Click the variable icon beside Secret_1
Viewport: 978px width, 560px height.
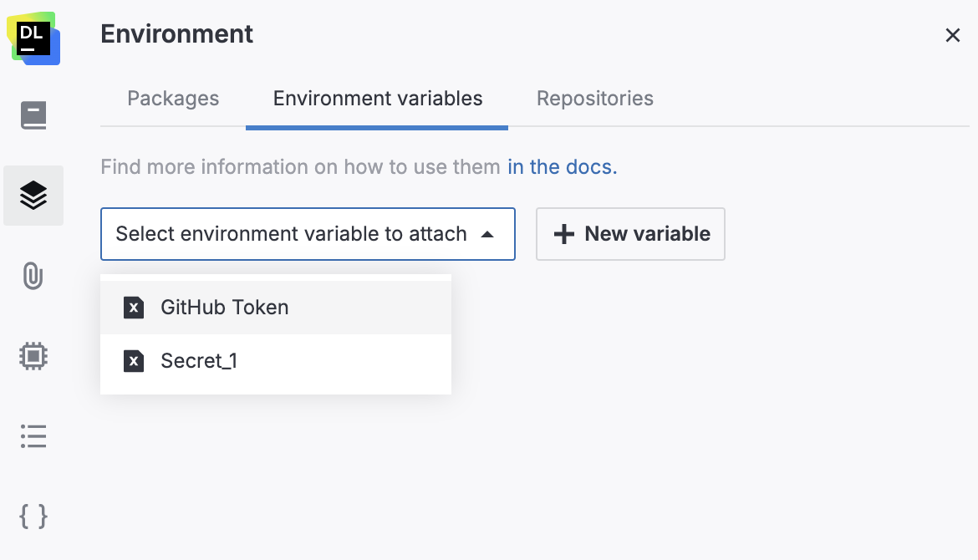click(x=134, y=361)
